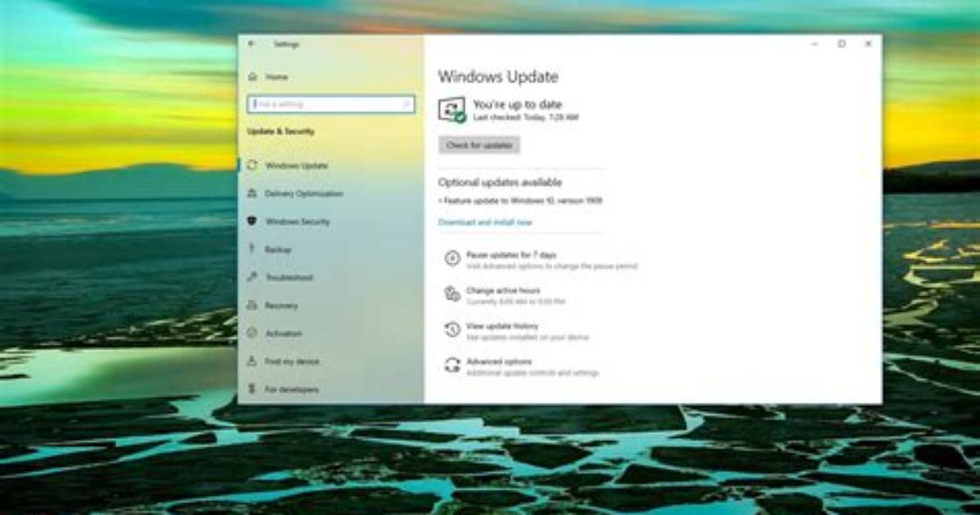980x515 pixels.
Task: Click the search magnifier icon
Action: pos(406,104)
